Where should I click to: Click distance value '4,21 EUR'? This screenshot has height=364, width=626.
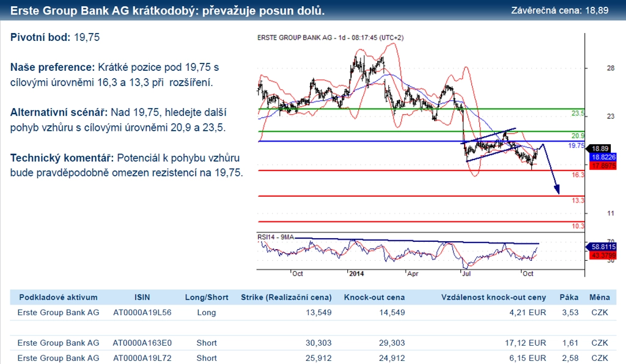pyautogui.click(x=528, y=313)
